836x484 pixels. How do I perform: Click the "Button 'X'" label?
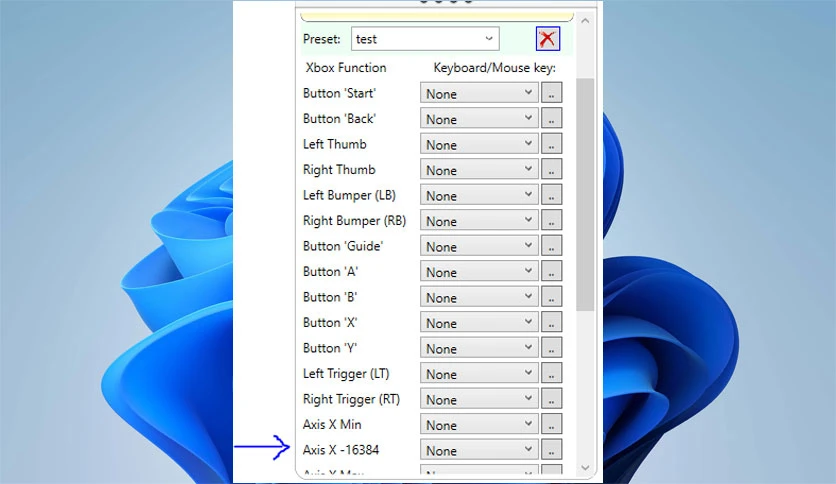point(330,323)
